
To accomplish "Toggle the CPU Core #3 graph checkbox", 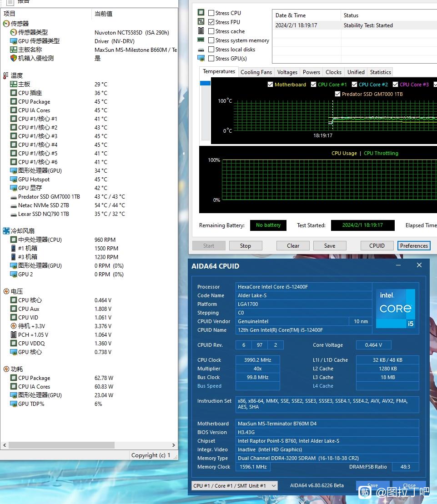I will pos(396,84).
